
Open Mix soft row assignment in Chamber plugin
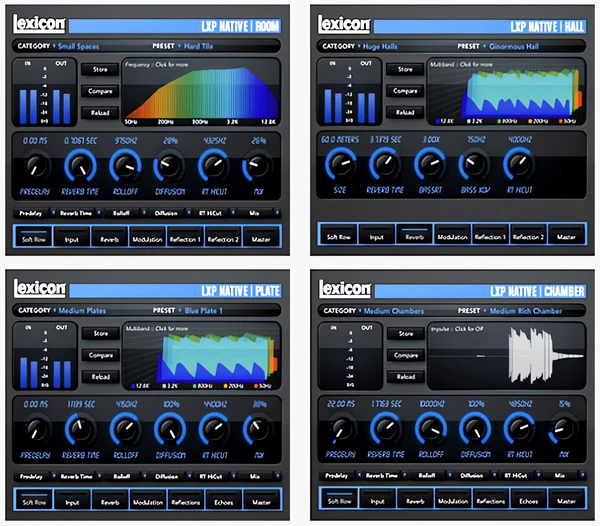563,476
